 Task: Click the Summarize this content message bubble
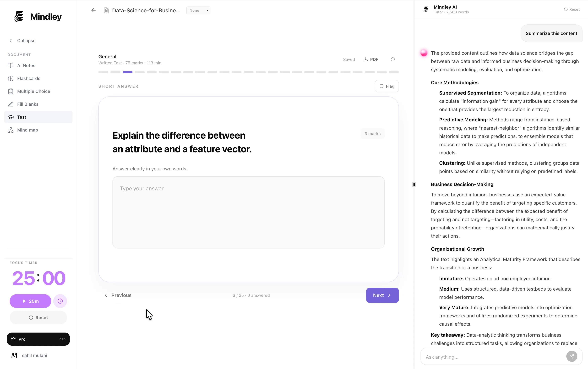pyautogui.click(x=551, y=33)
